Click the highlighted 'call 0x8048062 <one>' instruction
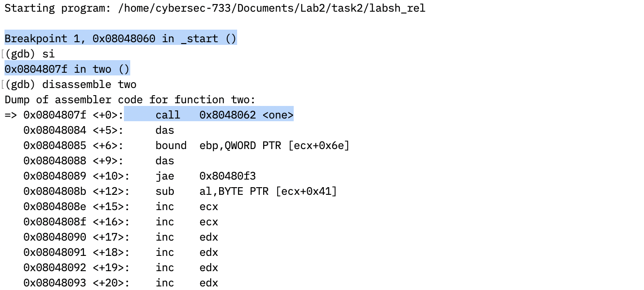 224,115
